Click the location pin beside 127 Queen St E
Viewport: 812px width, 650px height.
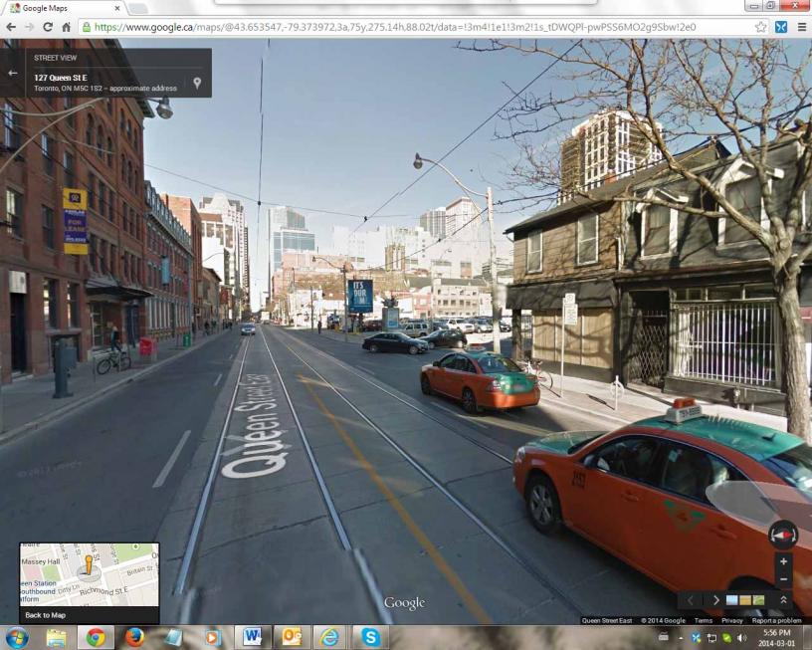click(197, 83)
